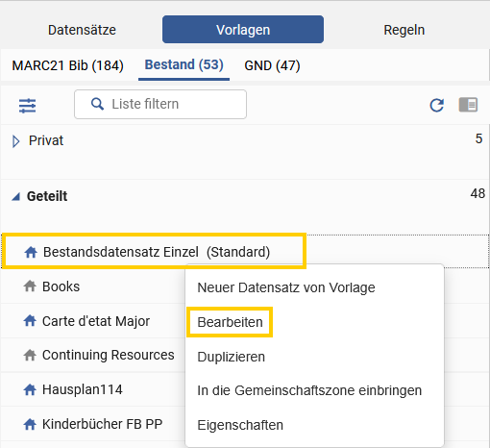Click the house icon beside Hausplan114
490x448 pixels.
tap(30, 389)
